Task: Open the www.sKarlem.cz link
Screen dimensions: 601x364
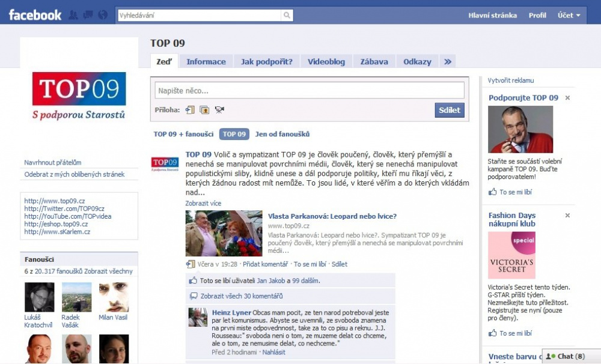Action: coord(57,231)
